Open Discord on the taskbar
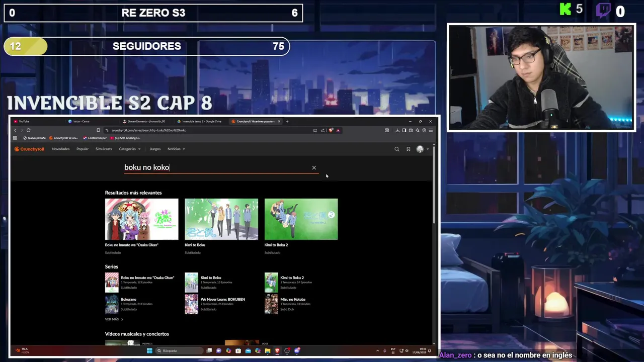The width and height of the screenshot is (644, 362). tap(296, 350)
